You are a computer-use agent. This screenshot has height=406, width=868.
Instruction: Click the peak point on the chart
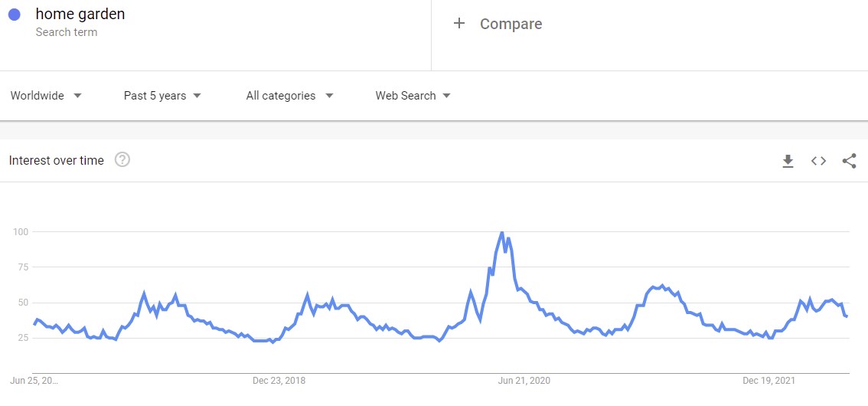click(x=501, y=232)
